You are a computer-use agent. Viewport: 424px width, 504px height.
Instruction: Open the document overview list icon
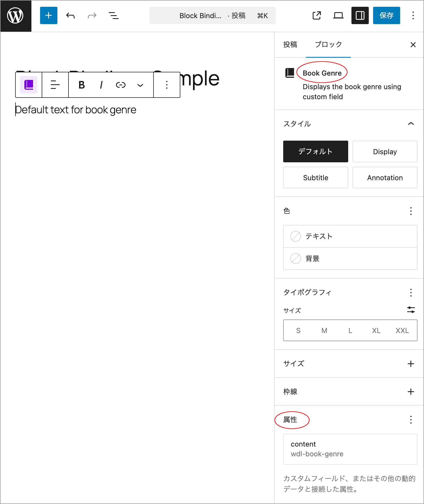point(114,15)
